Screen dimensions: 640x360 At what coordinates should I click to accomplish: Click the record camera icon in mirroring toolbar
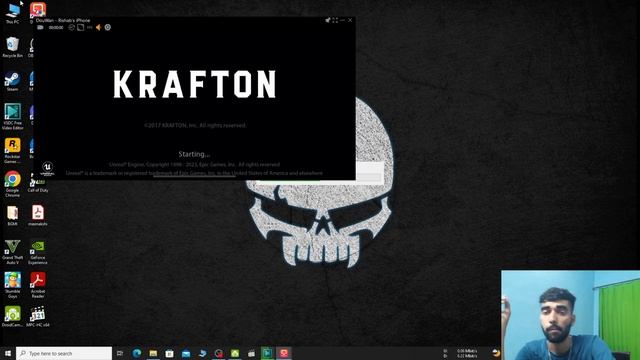coord(40,27)
